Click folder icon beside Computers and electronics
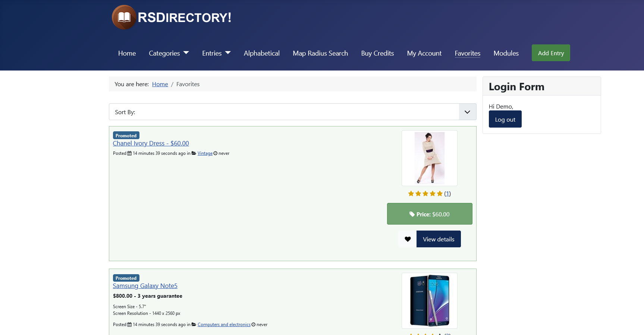 194,325
